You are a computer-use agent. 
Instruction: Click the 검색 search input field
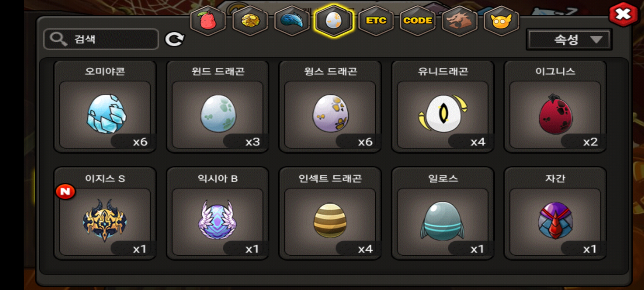coord(101,39)
